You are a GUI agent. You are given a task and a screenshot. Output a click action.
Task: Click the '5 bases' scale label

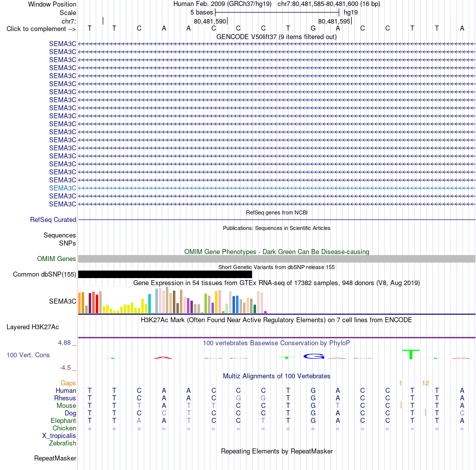201,13
